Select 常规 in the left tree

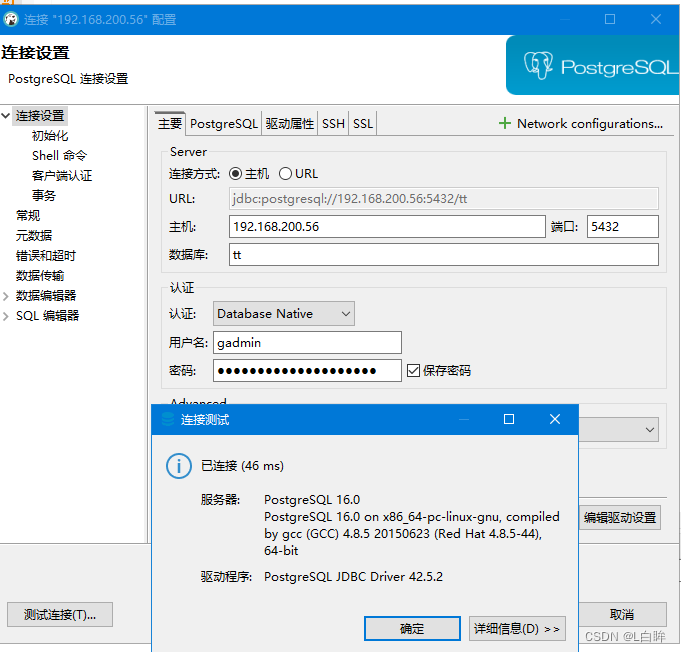pos(28,215)
